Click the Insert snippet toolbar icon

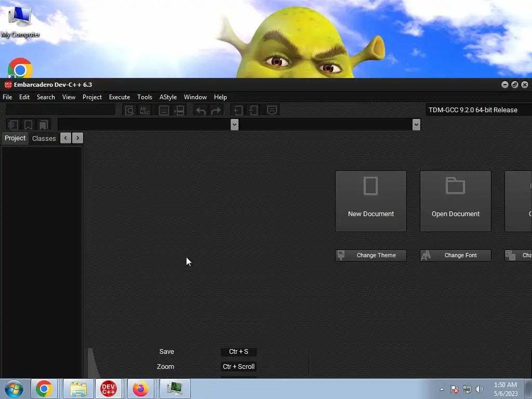point(13,125)
